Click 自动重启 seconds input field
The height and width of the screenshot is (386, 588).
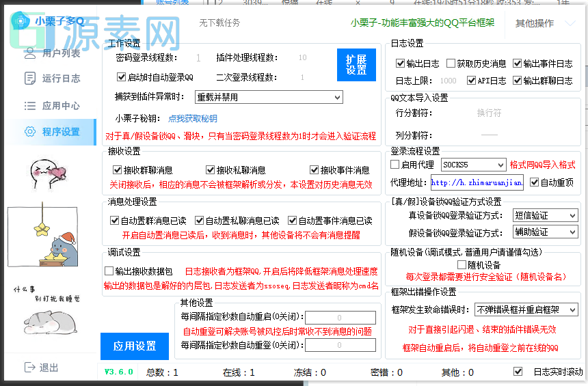click(340, 318)
